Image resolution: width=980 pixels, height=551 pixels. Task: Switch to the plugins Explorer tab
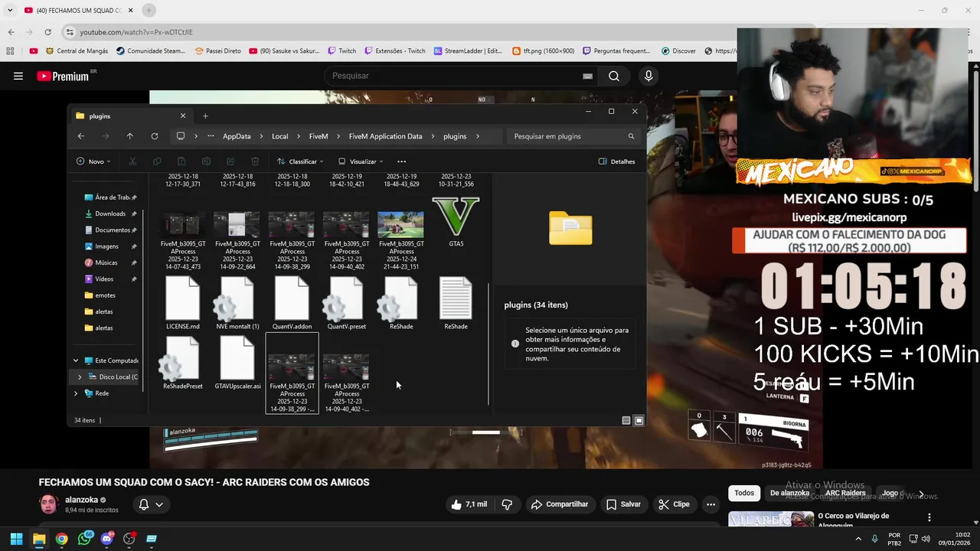[x=131, y=116]
